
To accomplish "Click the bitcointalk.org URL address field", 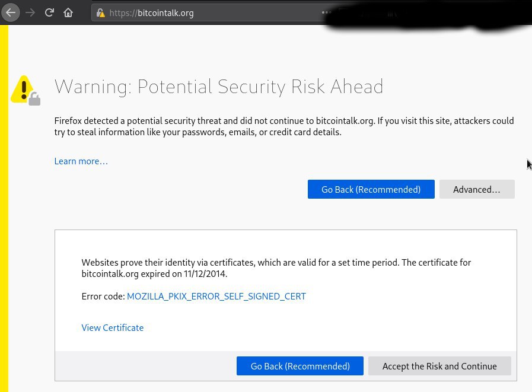I will pos(211,13).
